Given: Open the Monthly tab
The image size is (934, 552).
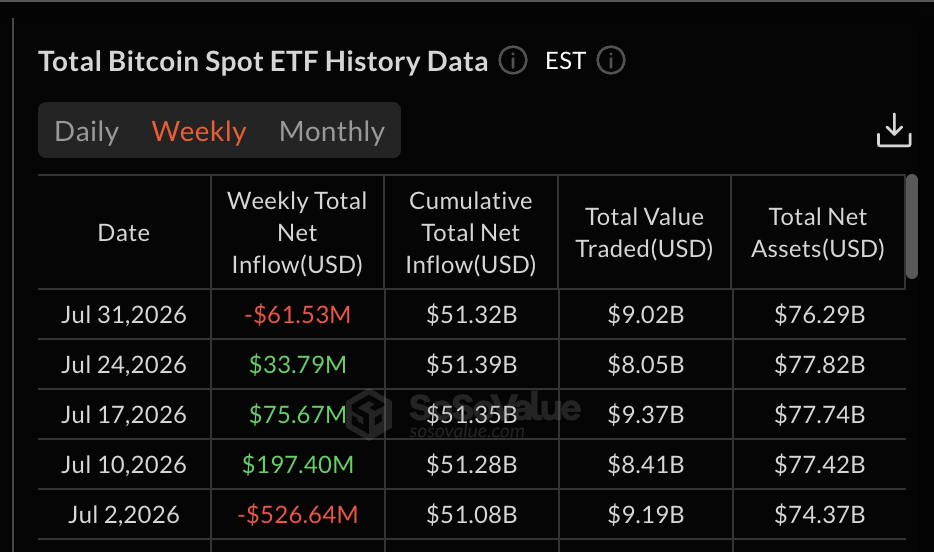Looking at the screenshot, I should click(332, 131).
